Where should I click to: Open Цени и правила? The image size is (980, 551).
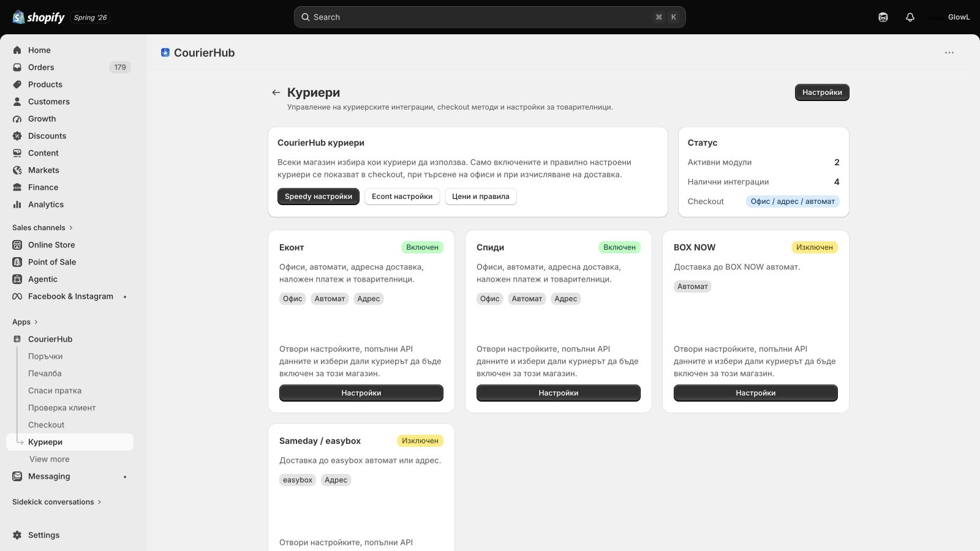point(481,197)
